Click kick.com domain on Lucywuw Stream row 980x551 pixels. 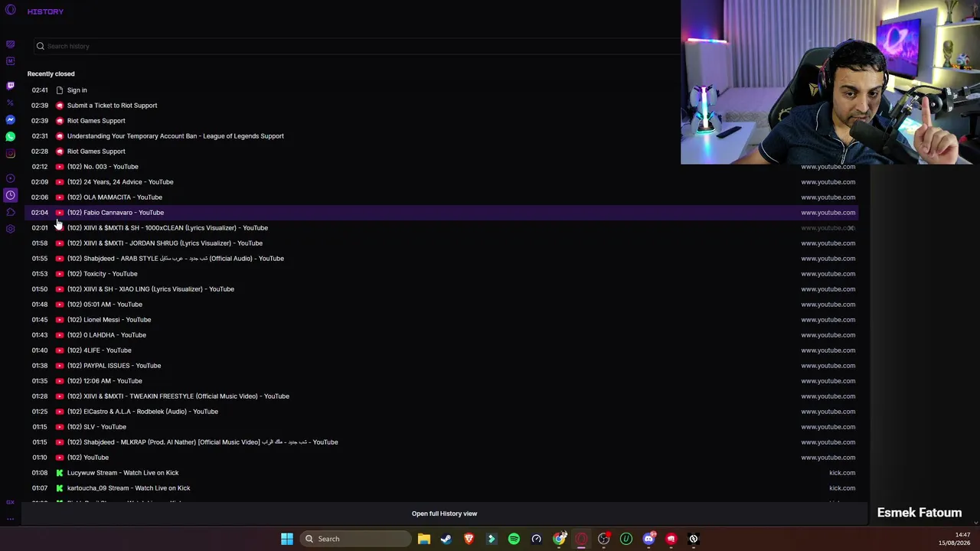pyautogui.click(x=842, y=473)
